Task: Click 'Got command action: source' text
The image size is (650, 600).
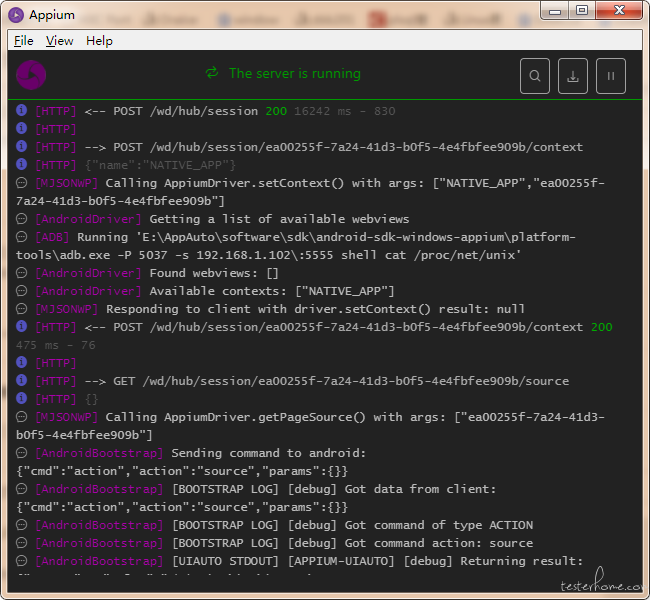Action: click(439, 543)
